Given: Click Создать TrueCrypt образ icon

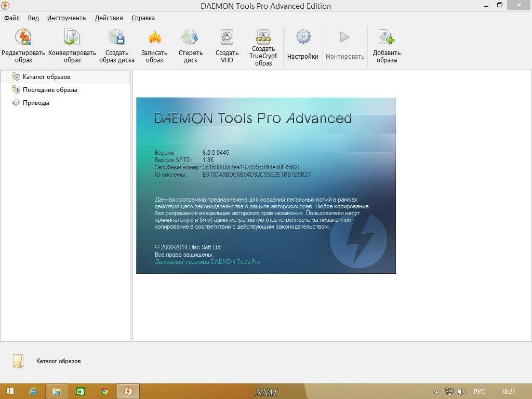Looking at the screenshot, I should pos(263,37).
